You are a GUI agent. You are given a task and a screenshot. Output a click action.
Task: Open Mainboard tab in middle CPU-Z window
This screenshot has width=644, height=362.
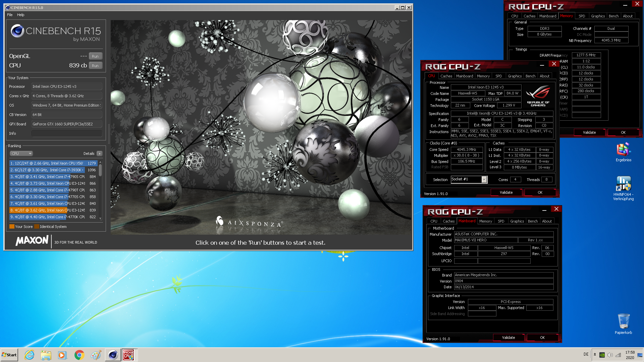[465, 76]
